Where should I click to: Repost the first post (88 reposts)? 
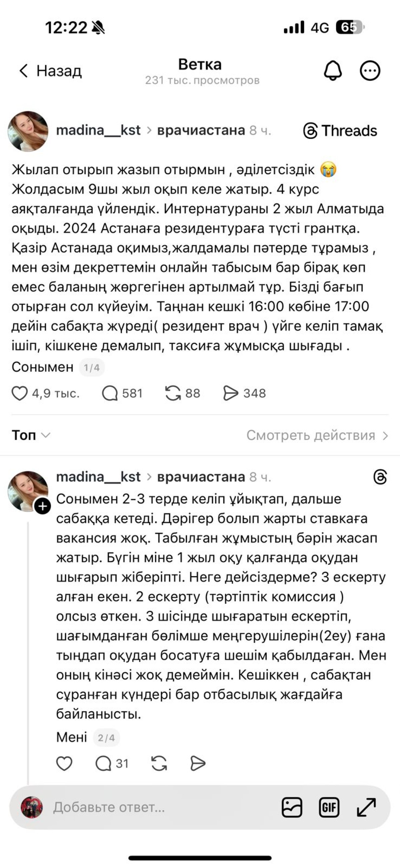point(173,393)
